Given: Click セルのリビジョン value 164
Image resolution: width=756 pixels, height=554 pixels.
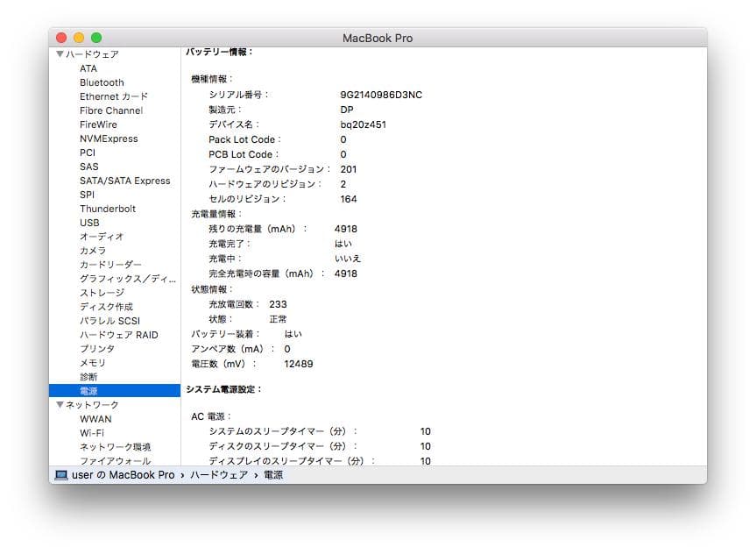Looking at the screenshot, I should 348,199.
